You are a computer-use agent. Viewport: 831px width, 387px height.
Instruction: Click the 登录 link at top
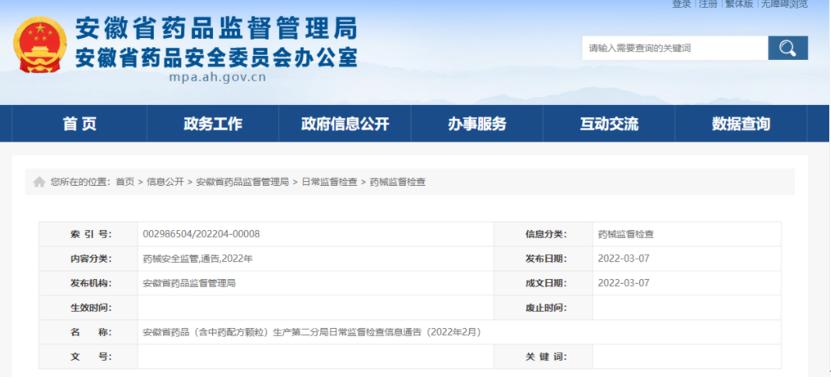[682, 4]
